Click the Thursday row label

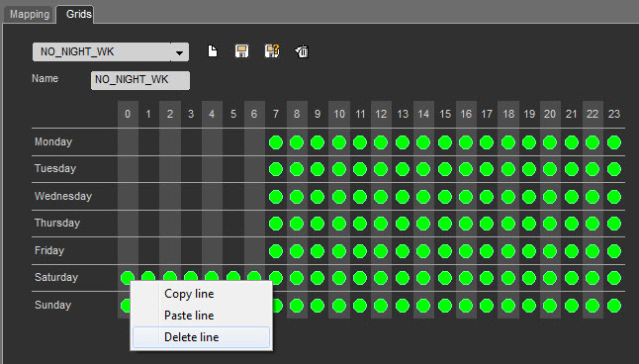coord(57,223)
